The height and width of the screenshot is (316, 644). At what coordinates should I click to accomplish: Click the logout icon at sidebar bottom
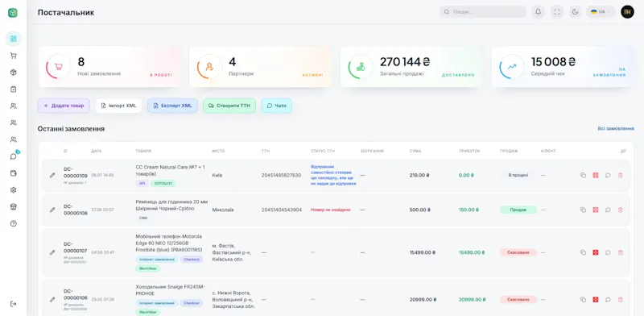[x=13, y=304]
